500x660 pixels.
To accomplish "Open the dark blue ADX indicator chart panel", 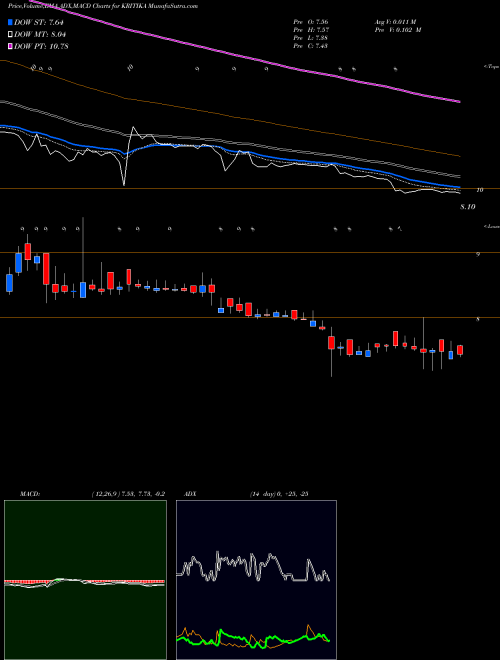I will (256, 580).
